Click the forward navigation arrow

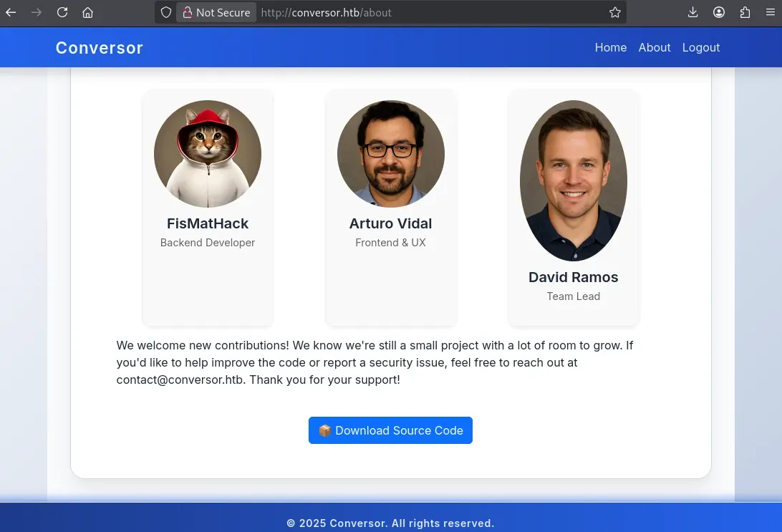pos(37,12)
